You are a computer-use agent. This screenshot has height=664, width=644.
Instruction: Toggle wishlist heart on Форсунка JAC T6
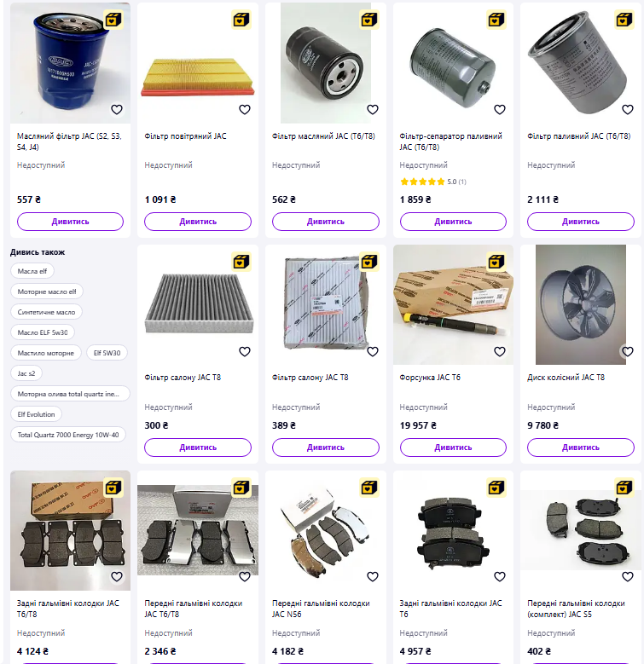500,351
